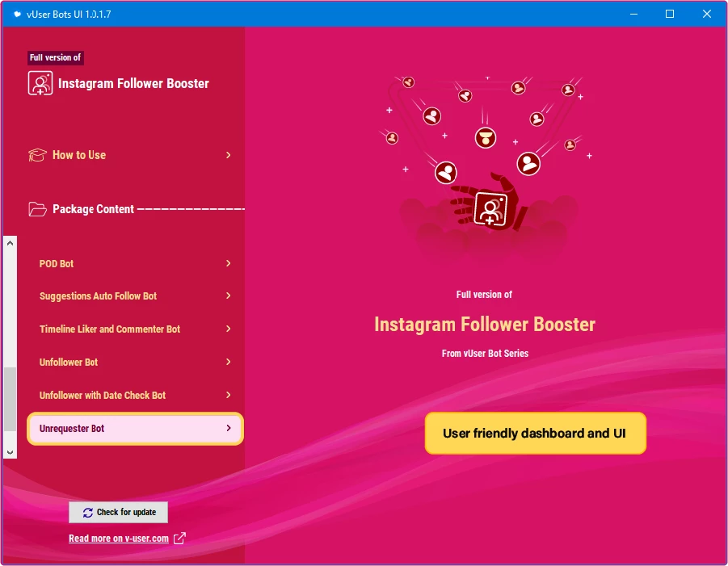Click the bot list scrollbar thumb
Viewport: 728px width, 566px height.
click(x=11, y=399)
